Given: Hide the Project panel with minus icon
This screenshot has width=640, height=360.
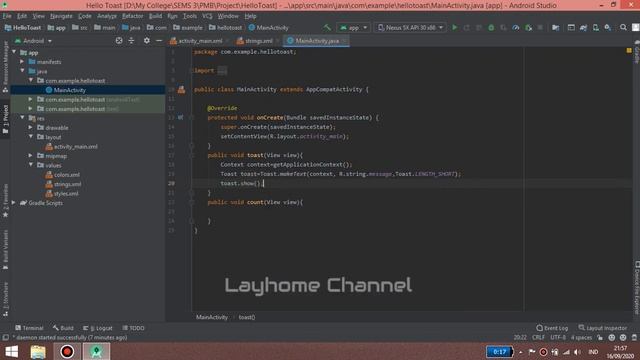Looking at the screenshot, I should [x=159, y=41].
